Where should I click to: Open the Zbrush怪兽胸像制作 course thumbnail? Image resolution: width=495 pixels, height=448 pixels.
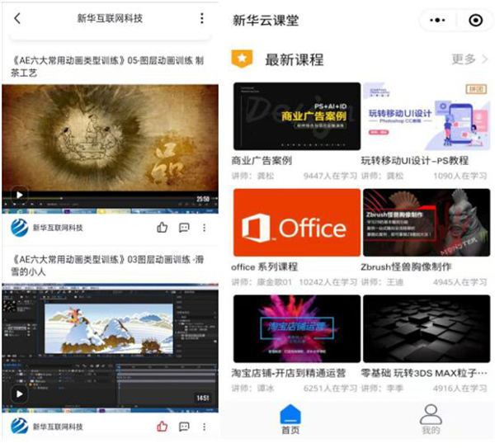[x=427, y=223]
